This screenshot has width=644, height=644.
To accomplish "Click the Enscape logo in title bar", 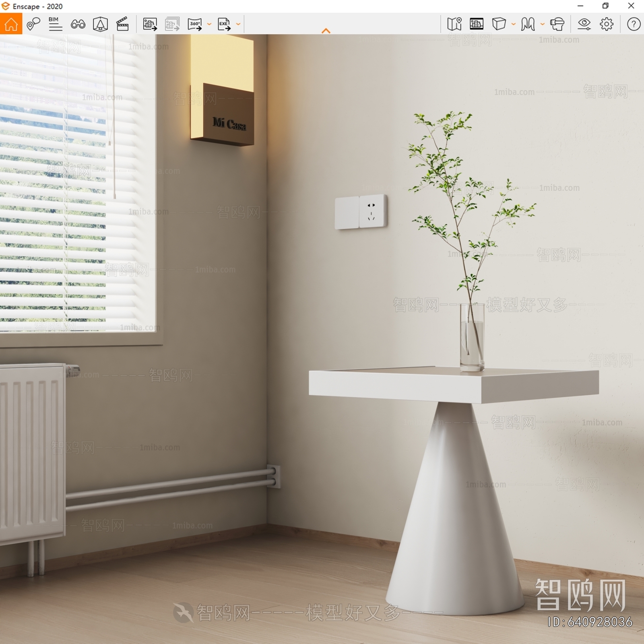I will point(6,6).
